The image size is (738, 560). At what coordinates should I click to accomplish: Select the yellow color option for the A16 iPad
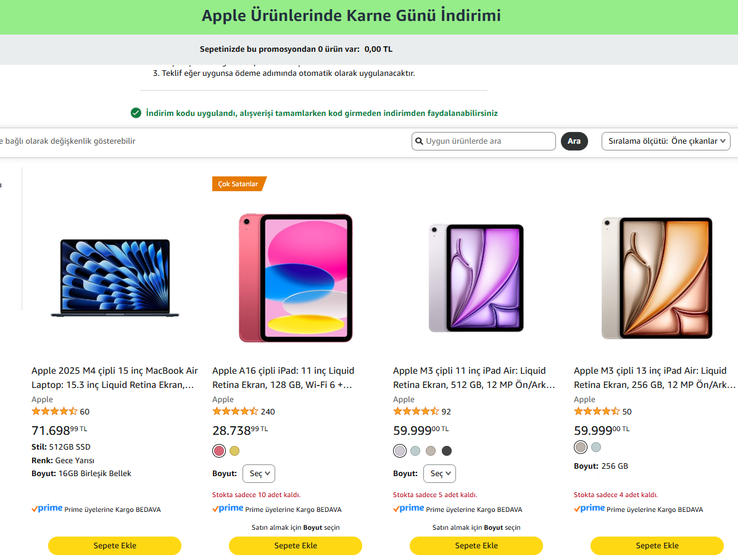[234, 451]
